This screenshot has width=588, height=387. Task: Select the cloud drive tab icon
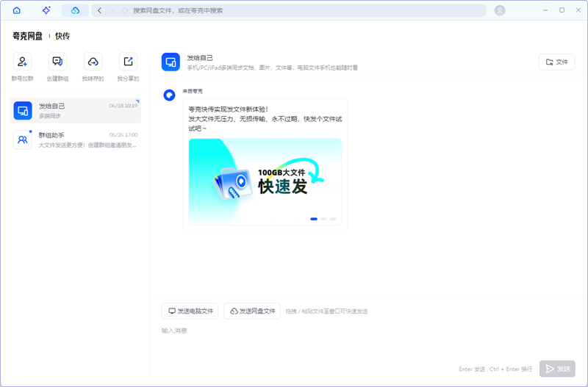click(x=76, y=10)
